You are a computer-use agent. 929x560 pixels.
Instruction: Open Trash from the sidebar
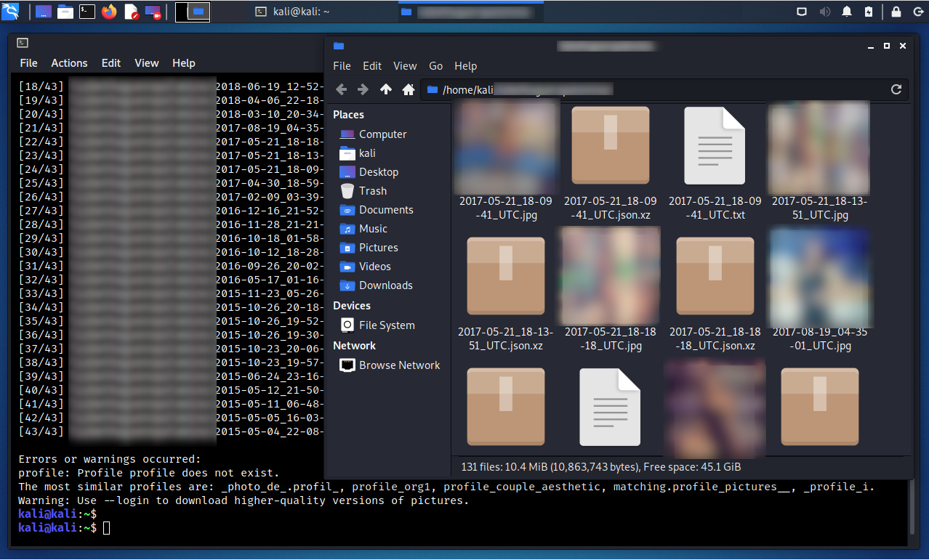(372, 191)
